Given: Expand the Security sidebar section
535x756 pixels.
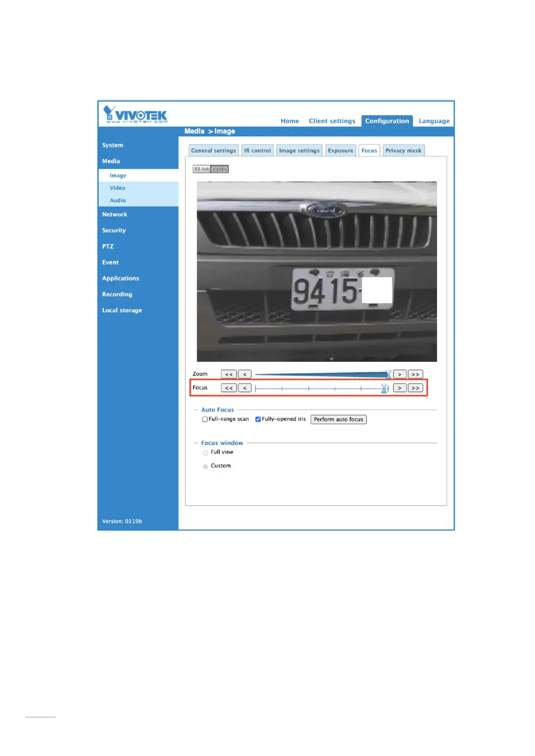Looking at the screenshot, I should click(x=114, y=230).
